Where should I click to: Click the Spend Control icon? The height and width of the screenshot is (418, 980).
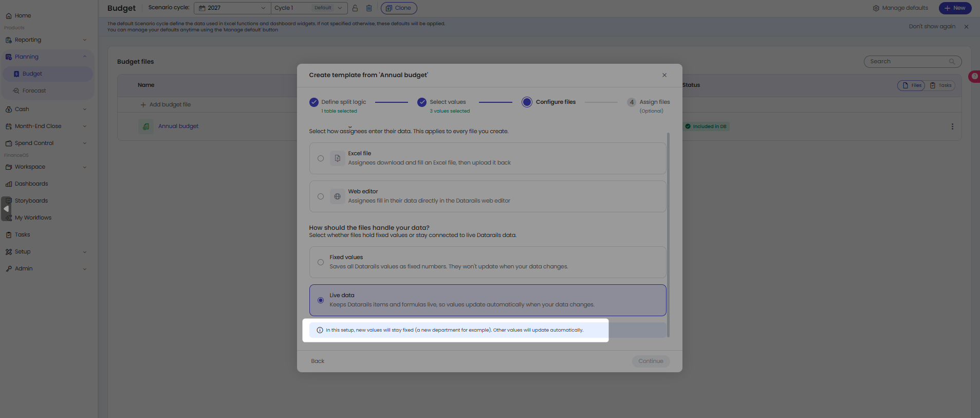[x=9, y=143]
